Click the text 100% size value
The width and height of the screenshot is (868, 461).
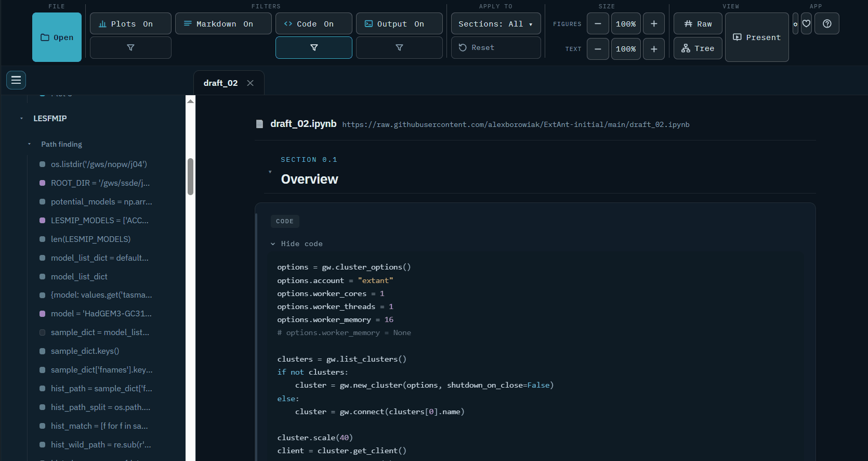click(626, 49)
